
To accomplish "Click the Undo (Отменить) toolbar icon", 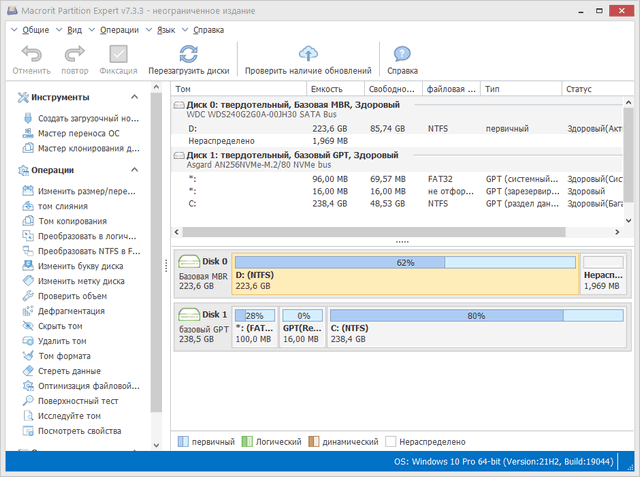I will point(31,55).
